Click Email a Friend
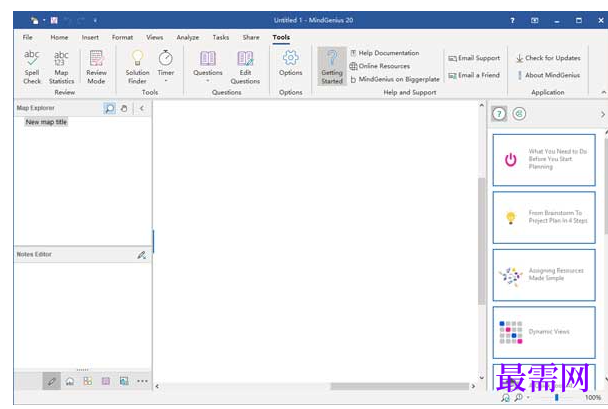Image resolution: width=608 pixels, height=409 pixels. coord(474,75)
